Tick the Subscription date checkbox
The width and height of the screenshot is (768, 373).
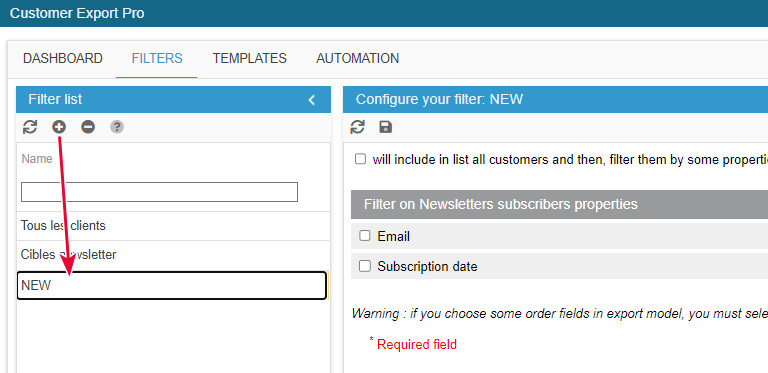(364, 266)
